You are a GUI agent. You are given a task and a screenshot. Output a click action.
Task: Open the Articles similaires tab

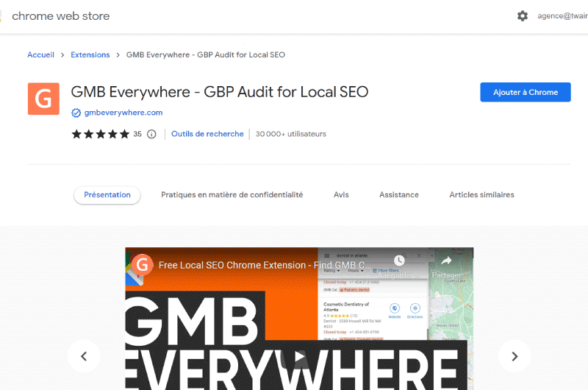[481, 195]
